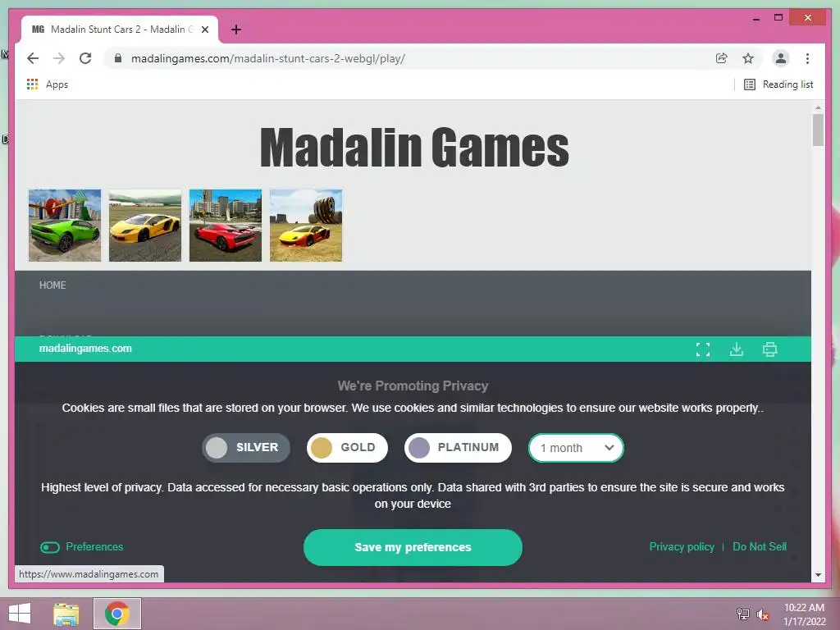Open the Do Not Sell link
This screenshot has height=630, width=840.
pyautogui.click(x=759, y=547)
